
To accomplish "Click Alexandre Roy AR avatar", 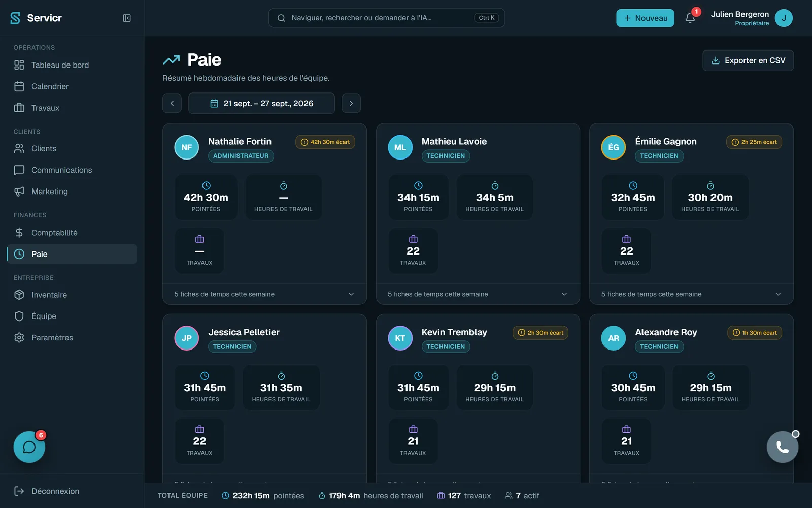I will (614, 338).
